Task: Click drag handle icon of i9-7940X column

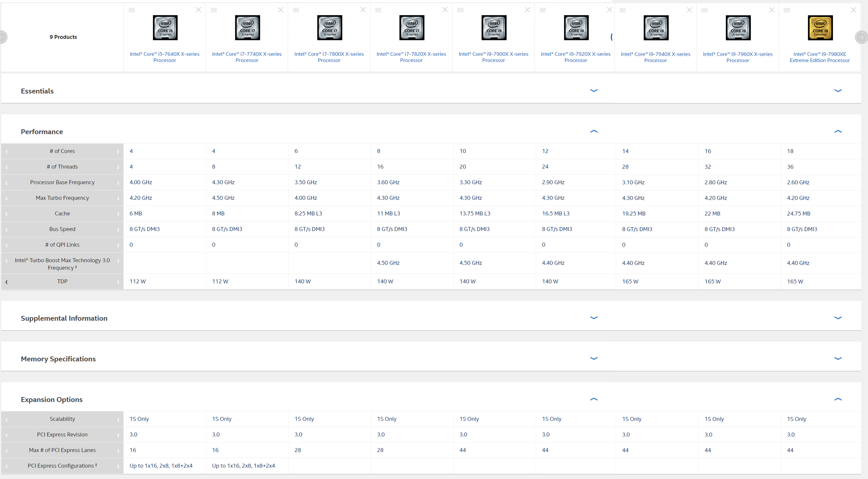Action: click(623, 10)
